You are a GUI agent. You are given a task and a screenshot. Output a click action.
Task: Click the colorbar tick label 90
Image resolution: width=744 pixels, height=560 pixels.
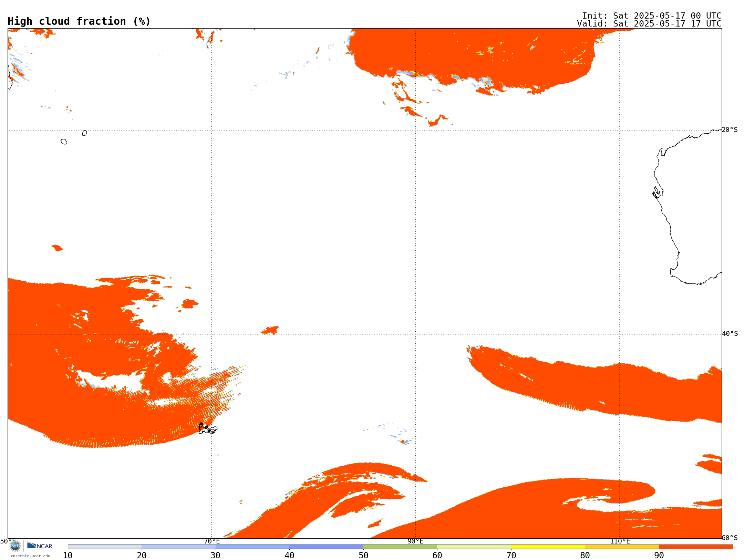(x=659, y=556)
